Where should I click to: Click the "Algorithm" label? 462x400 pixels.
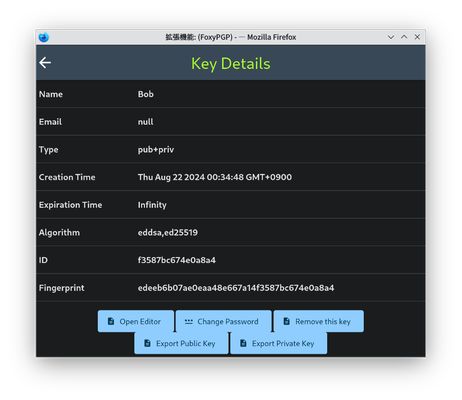click(x=59, y=232)
